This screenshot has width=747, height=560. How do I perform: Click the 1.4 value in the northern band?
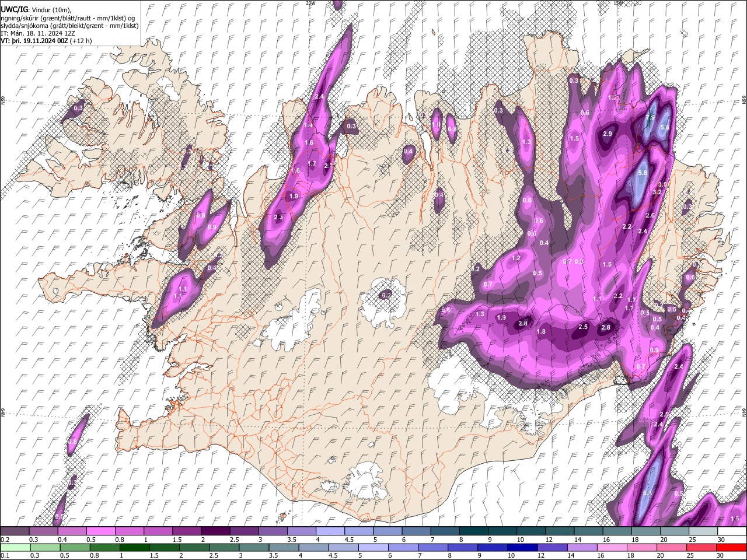click(309, 125)
